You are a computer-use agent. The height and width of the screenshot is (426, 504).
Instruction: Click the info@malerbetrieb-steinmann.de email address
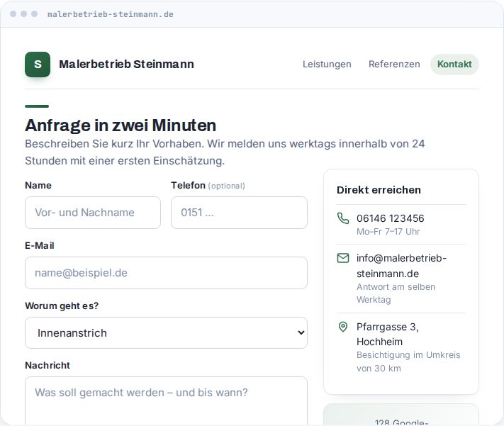(x=401, y=266)
